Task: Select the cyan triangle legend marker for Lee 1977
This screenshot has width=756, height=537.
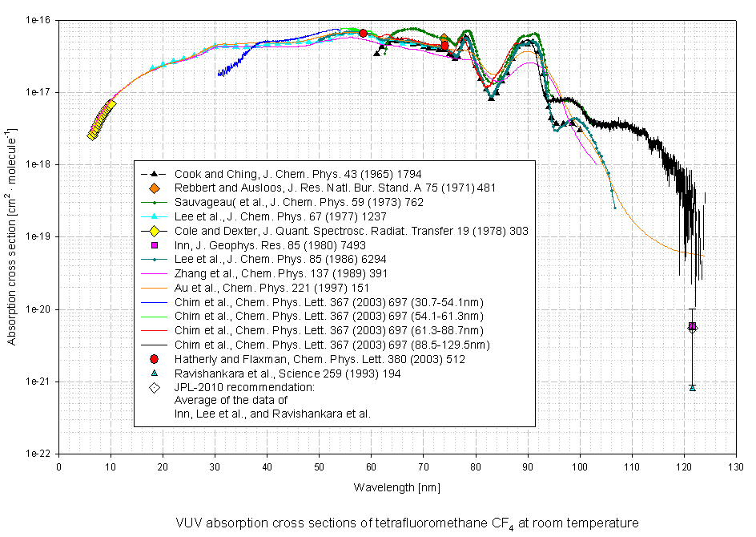Action: (x=154, y=216)
